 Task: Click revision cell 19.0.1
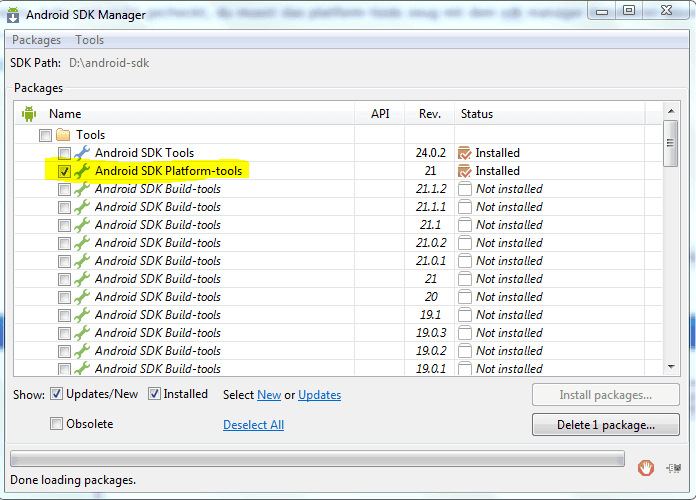click(x=431, y=369)
